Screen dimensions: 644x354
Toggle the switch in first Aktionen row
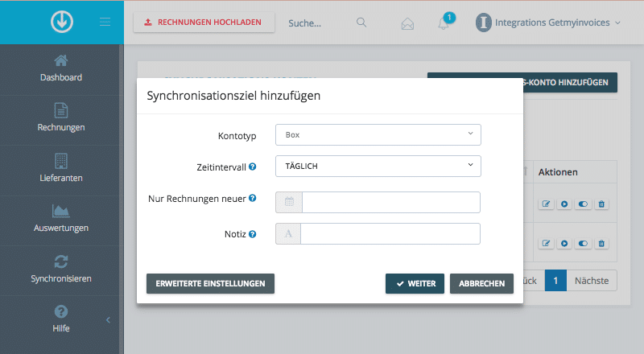click(583, 204)
